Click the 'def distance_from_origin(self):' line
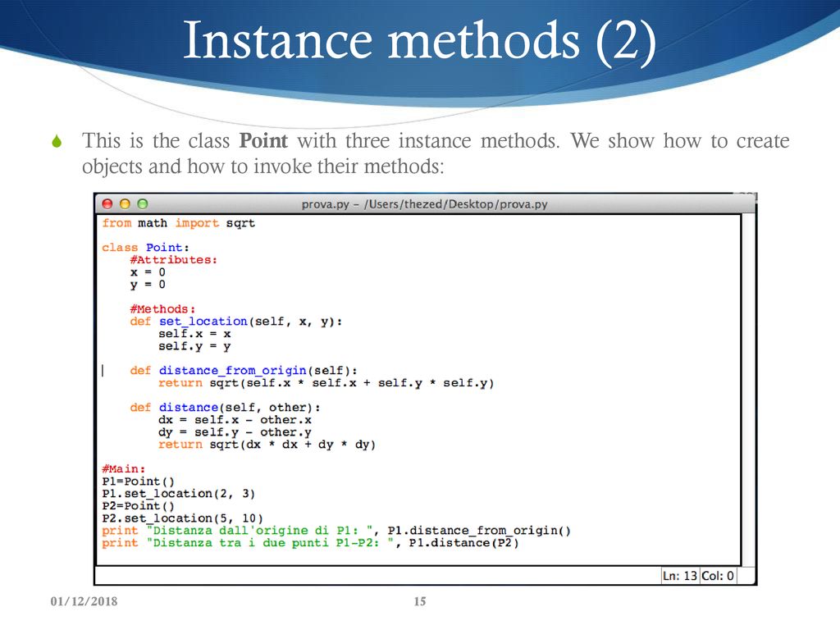Image resolution: width=840 pixels, height=630 pixels. click(x=243, y=371)
